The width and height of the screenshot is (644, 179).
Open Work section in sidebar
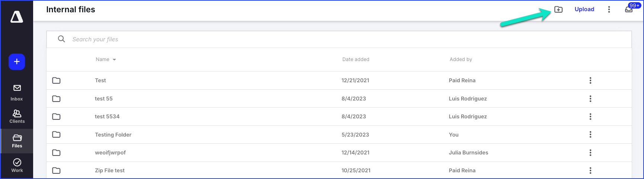(x=17, y=166)
